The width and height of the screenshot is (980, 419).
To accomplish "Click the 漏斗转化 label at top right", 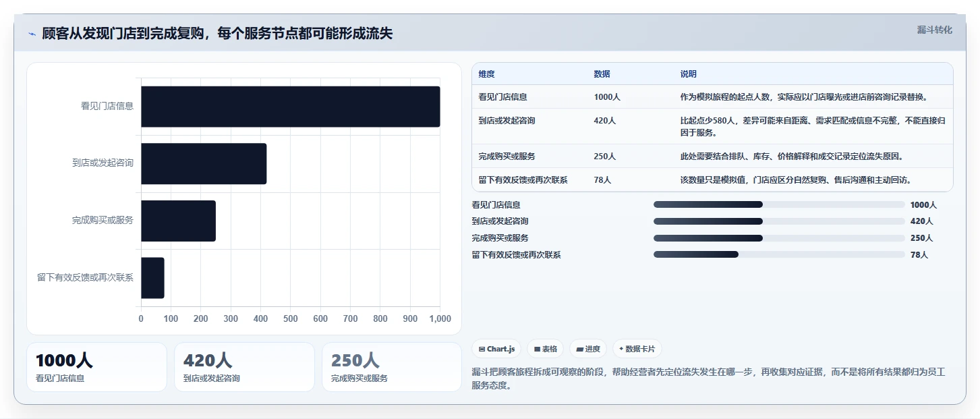I will tap(934, 30).
